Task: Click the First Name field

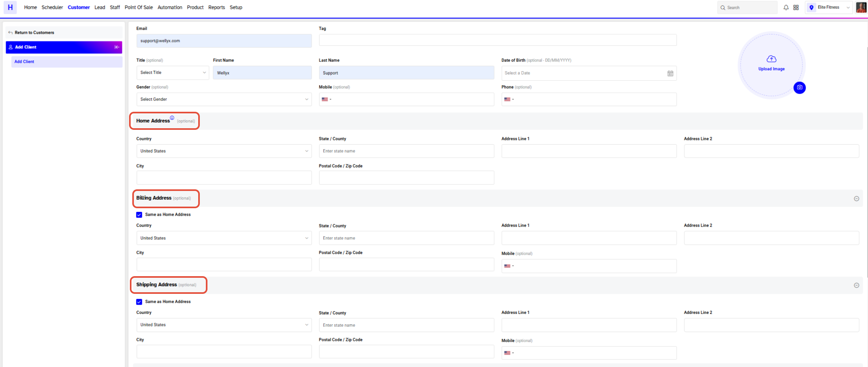Action: (x=262, y=73)
